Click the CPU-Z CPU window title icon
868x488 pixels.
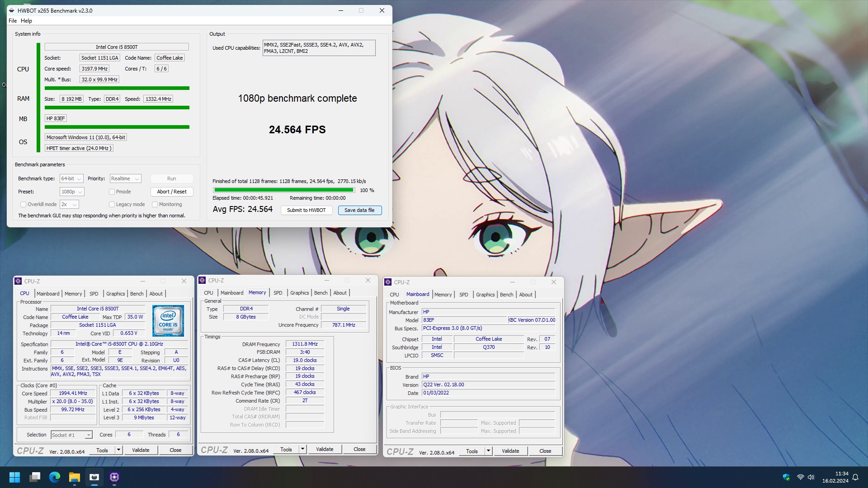click(18, 281)
